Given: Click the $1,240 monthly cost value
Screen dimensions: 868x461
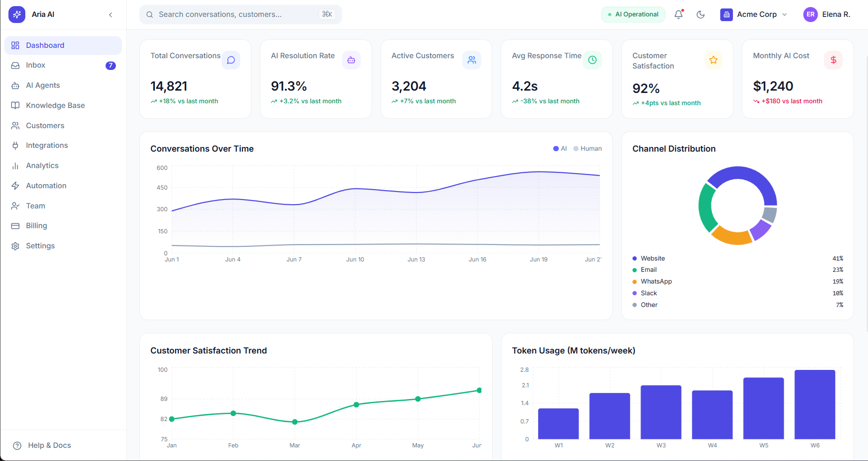Looking at the screenshot, I should point(773,86).
